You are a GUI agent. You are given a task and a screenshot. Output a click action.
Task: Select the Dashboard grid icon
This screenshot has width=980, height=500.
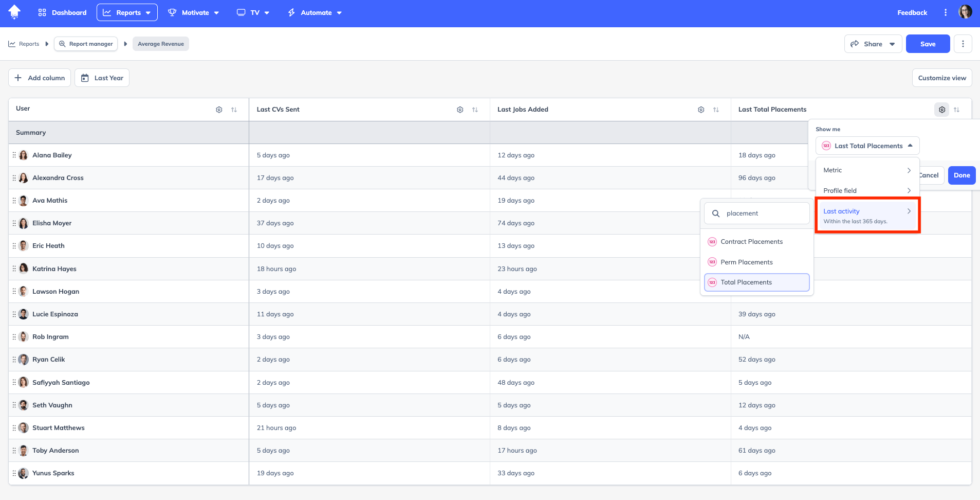(x=43, y=12)
